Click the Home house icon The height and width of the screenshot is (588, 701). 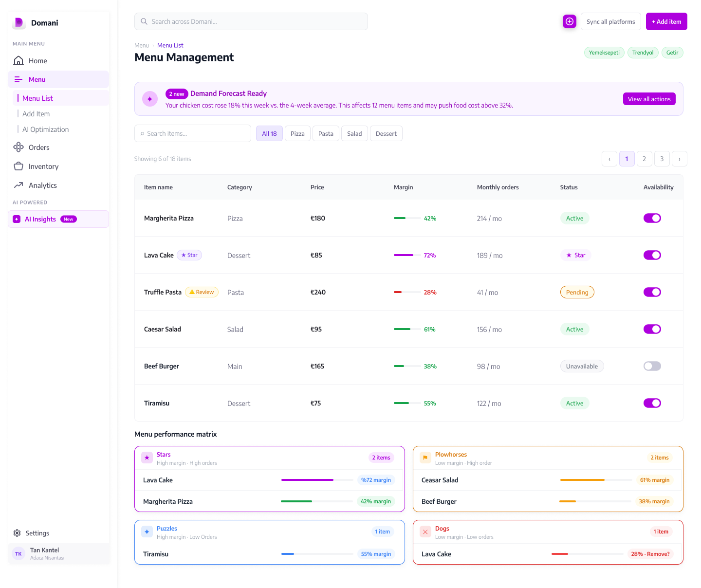pos(18,60)
